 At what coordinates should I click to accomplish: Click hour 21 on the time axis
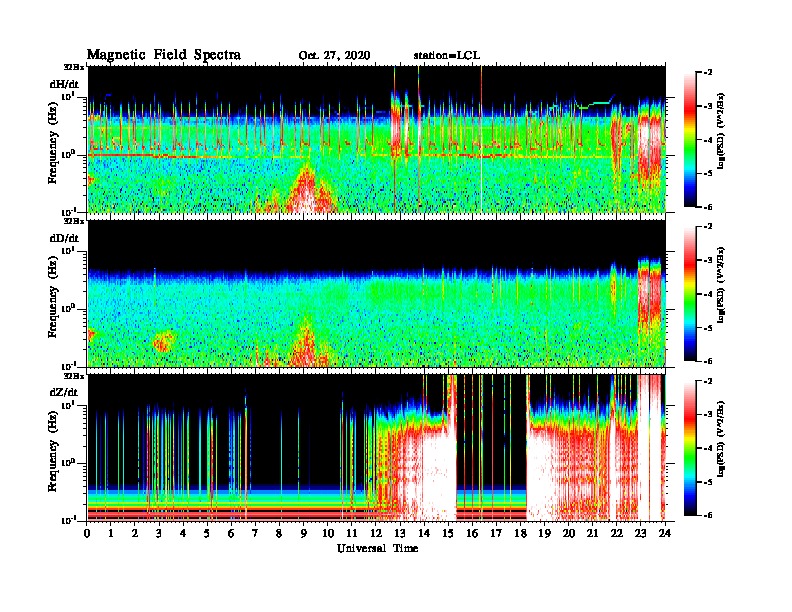click(x=592, y=533)
